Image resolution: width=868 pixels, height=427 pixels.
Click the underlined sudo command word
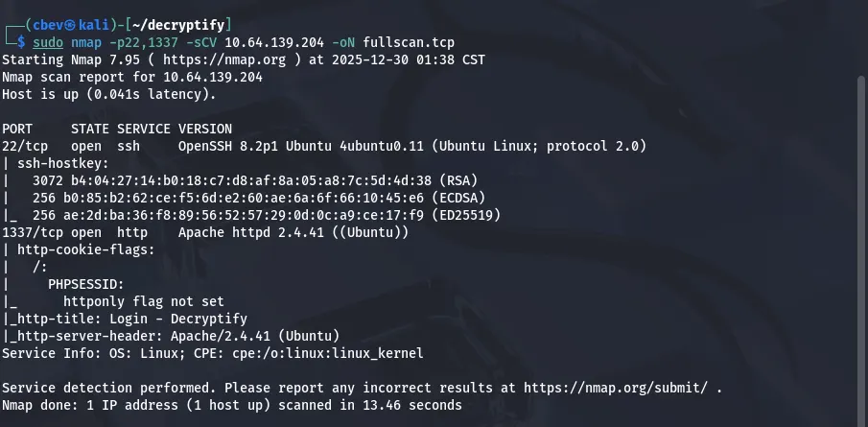[x=48, y=43]
